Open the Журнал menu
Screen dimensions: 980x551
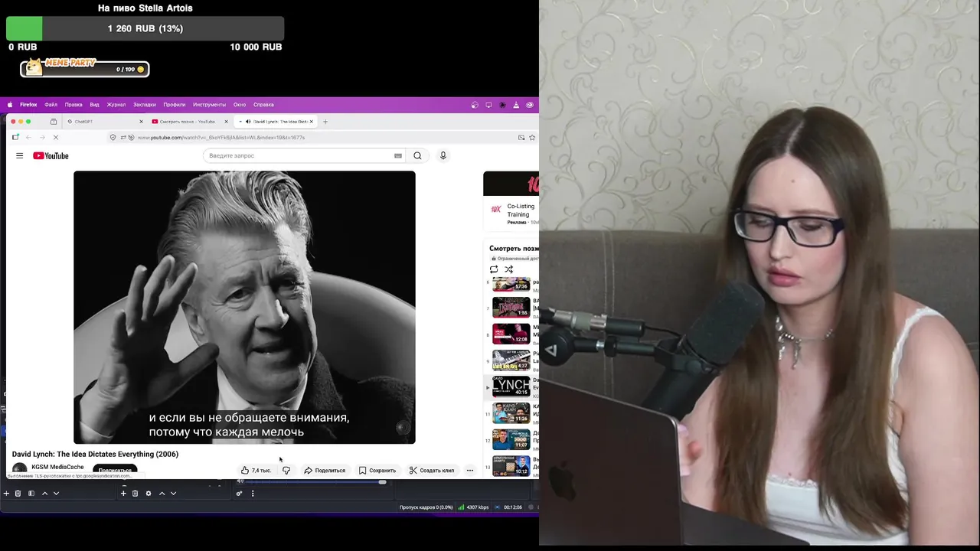point(116,105)
